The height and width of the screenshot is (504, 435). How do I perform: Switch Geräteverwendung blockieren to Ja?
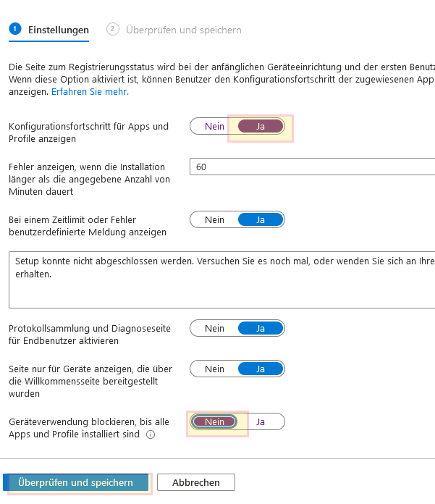261,421
